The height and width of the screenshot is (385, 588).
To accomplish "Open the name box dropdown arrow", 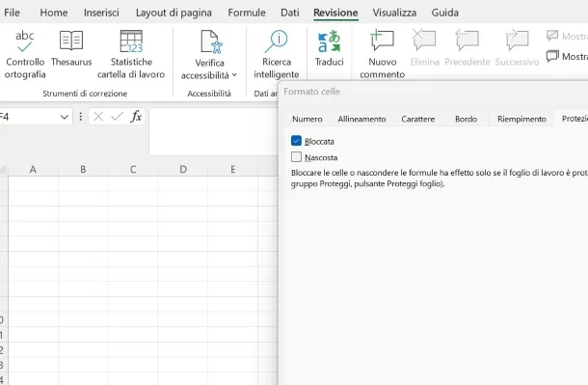I will coord(65,117).
